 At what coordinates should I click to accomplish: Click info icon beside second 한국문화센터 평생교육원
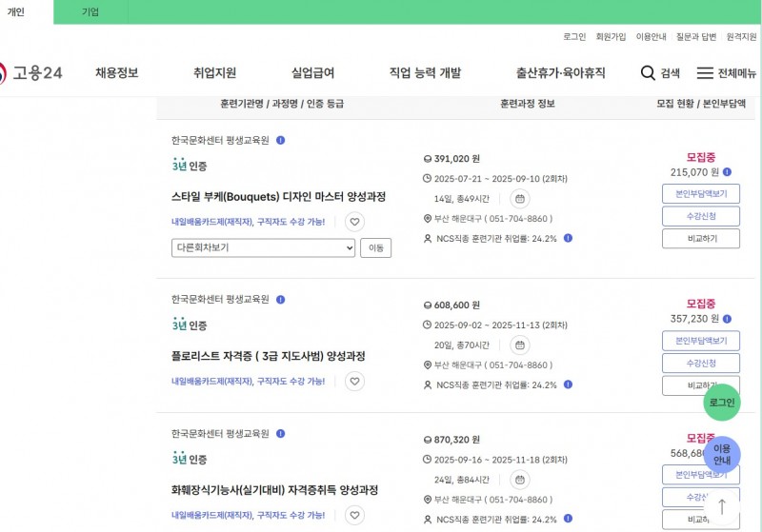coord(280,300)
